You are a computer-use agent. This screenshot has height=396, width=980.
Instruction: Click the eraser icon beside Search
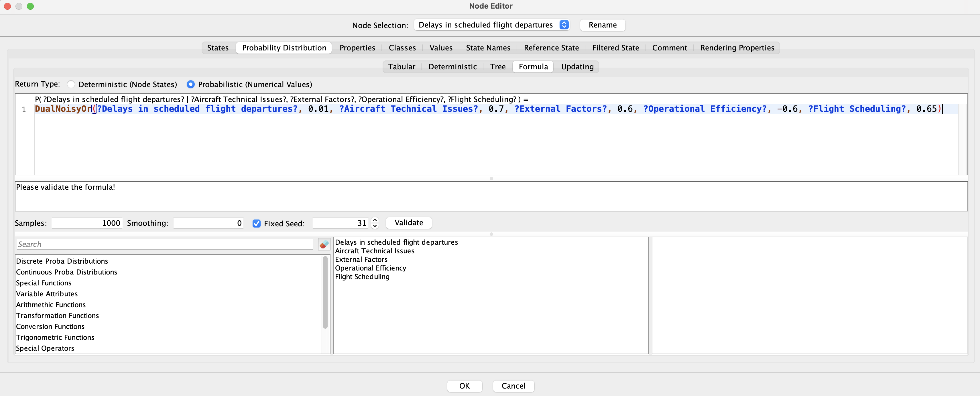pos(324,244)
